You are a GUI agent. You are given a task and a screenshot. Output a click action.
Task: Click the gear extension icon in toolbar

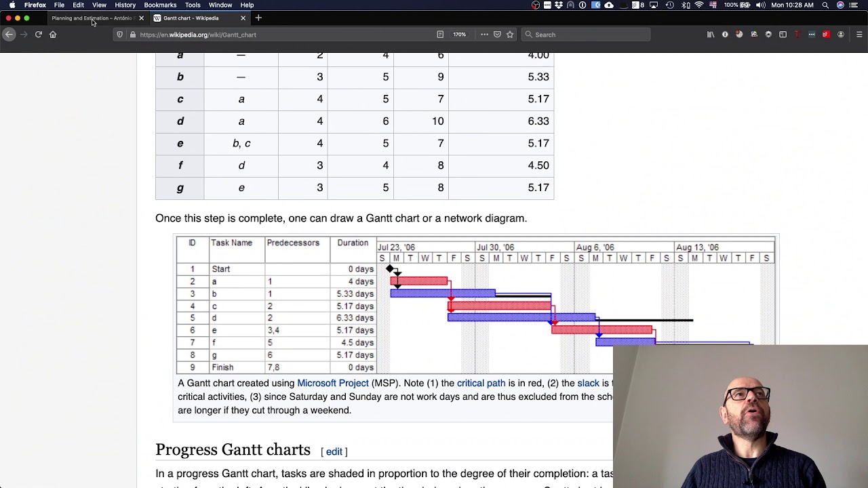768,35
